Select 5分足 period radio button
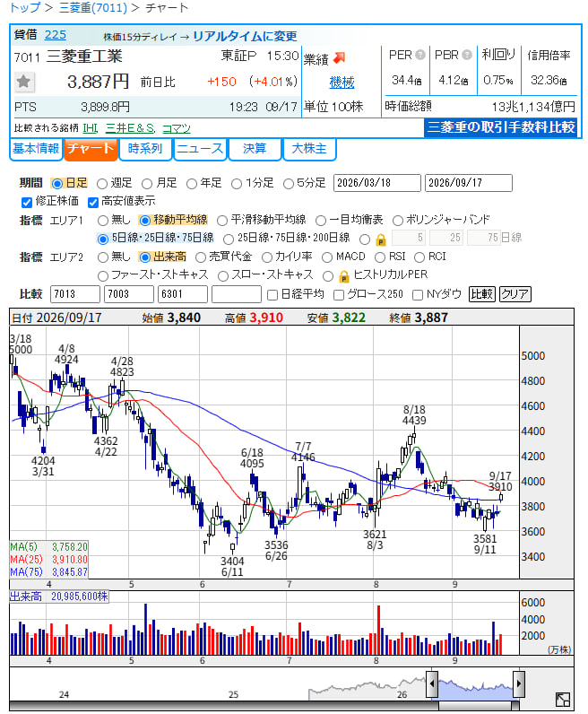This screenshot has width=588, height=714. 288,184
